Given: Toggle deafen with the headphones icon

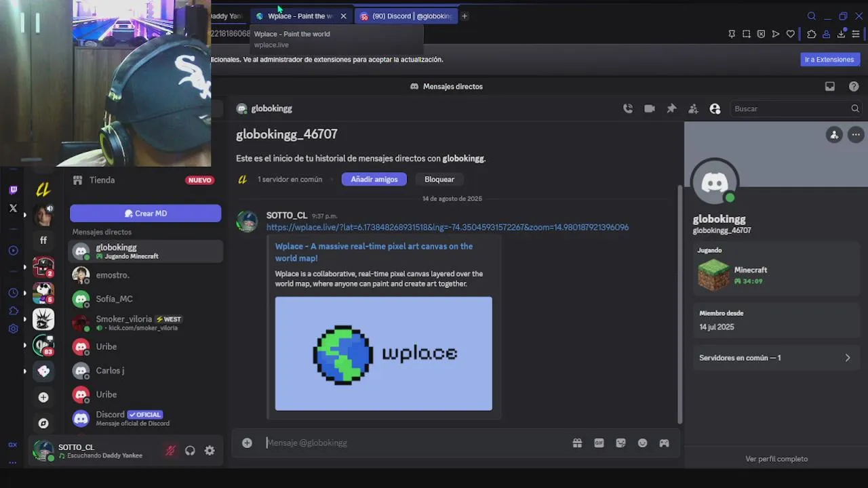Looking at the screenshot, I should point(190,451).
